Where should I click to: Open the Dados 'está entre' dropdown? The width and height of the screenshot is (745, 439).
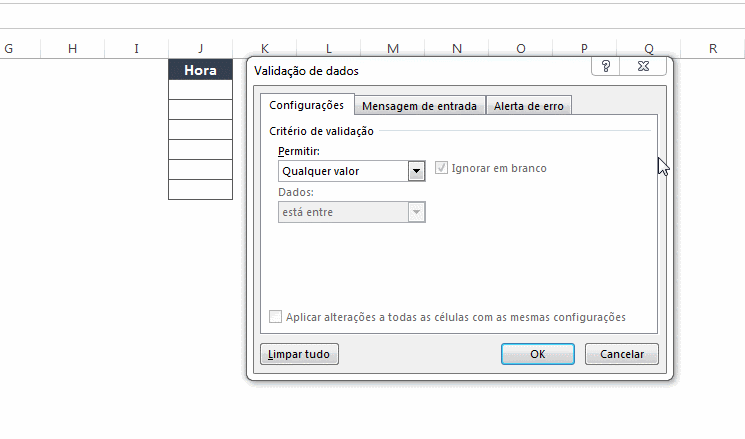tap(417, 212)
